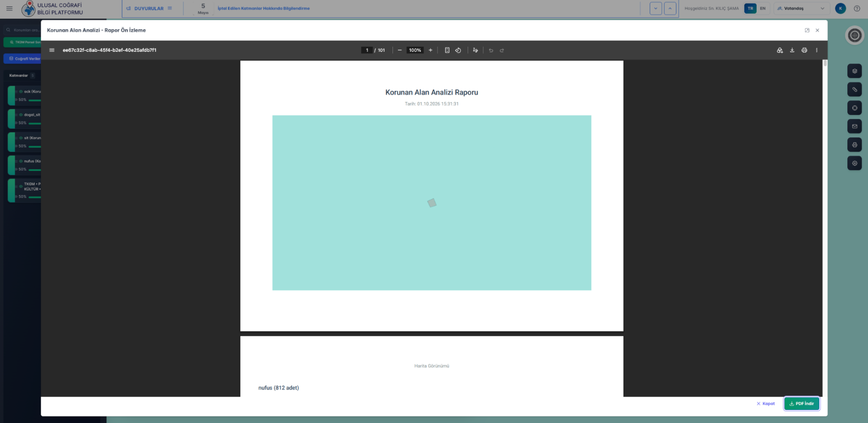Switch language to EN
Image resolution: width=868 pixels, height=423 pixels.
pos(763,8)
